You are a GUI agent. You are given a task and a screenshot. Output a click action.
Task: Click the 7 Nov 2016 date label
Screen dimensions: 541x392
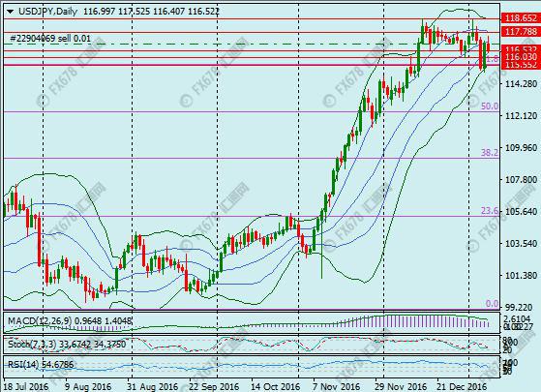[336, 386]
